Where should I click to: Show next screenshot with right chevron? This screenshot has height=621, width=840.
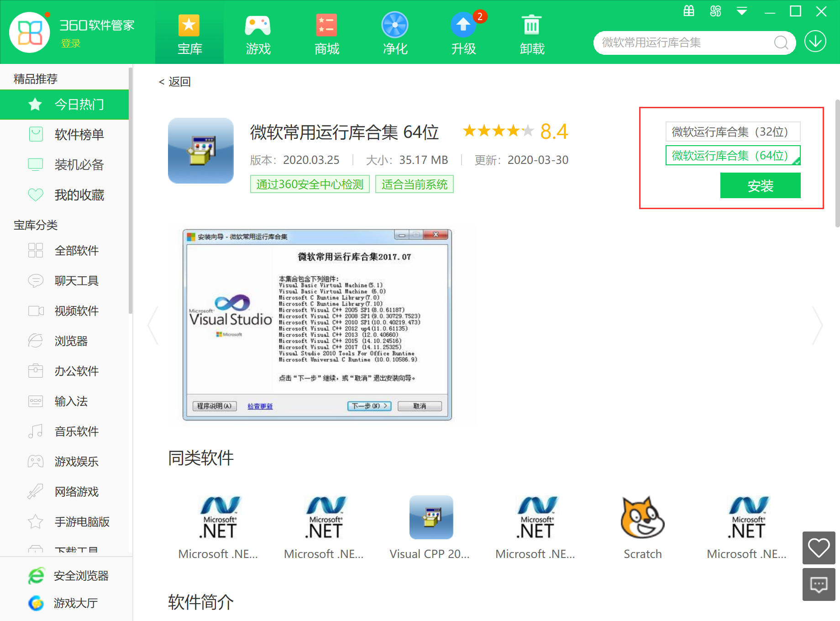coord(817,325)
